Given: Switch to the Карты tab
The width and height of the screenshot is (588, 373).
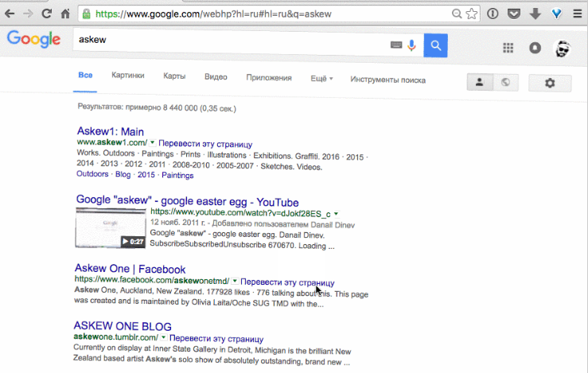Looking at the screenshot, I should pos(174,76).
